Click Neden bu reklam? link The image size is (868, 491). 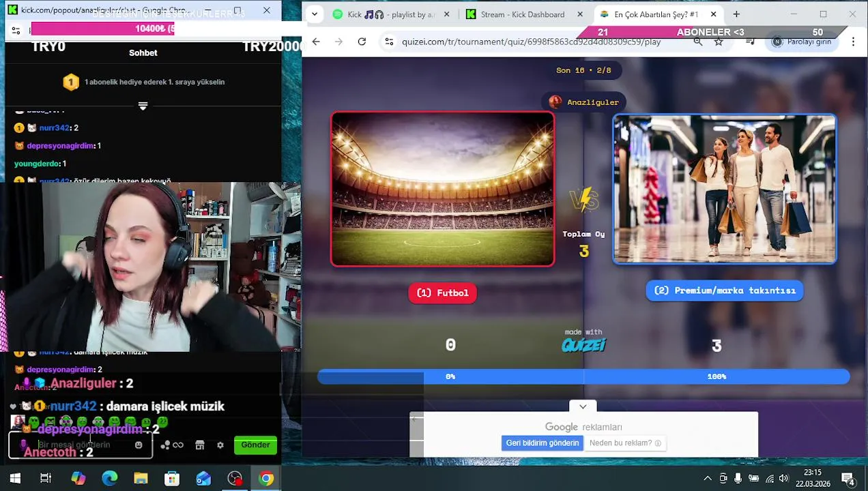[625, 443]
